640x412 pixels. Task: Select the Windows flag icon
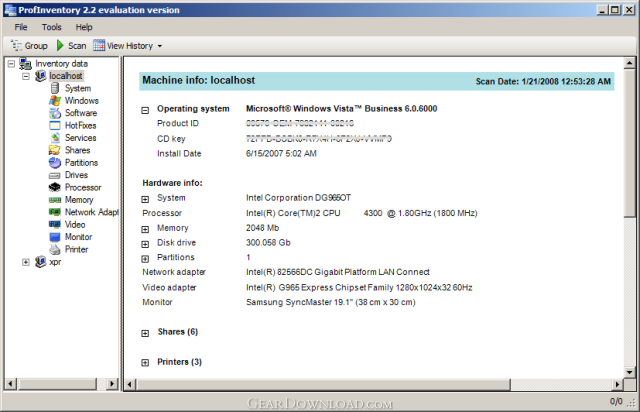click(55, 100)
